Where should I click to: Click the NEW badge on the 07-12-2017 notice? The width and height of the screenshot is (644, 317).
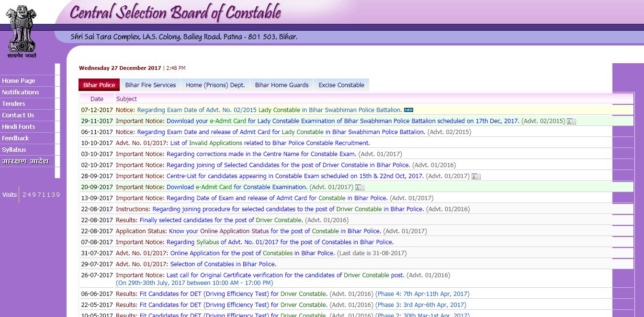[x=408, y=110]
